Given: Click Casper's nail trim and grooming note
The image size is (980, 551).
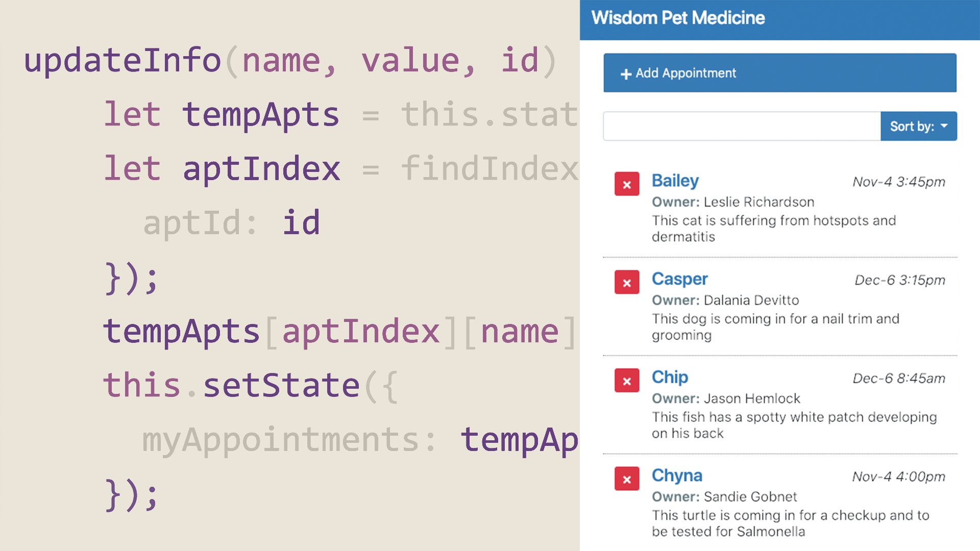Looking at the screenshot, I should 775,327.
